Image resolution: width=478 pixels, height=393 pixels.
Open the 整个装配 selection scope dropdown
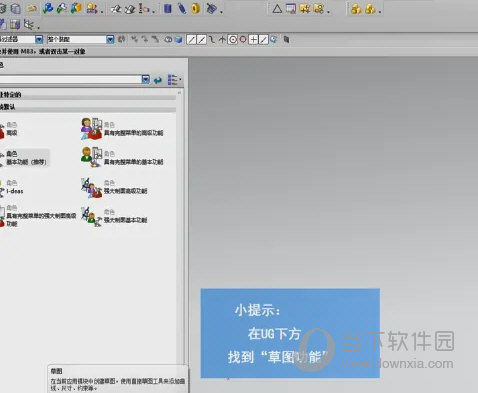tap(110, 39)
